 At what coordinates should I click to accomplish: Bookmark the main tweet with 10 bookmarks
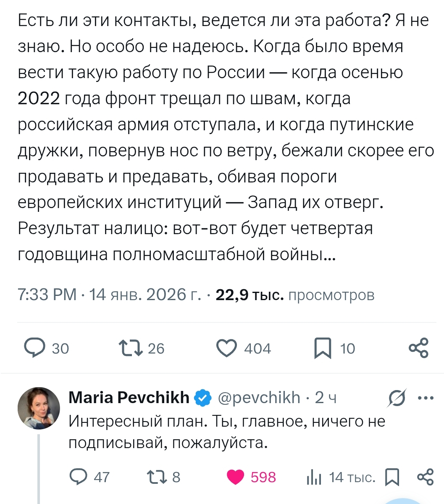323,348
